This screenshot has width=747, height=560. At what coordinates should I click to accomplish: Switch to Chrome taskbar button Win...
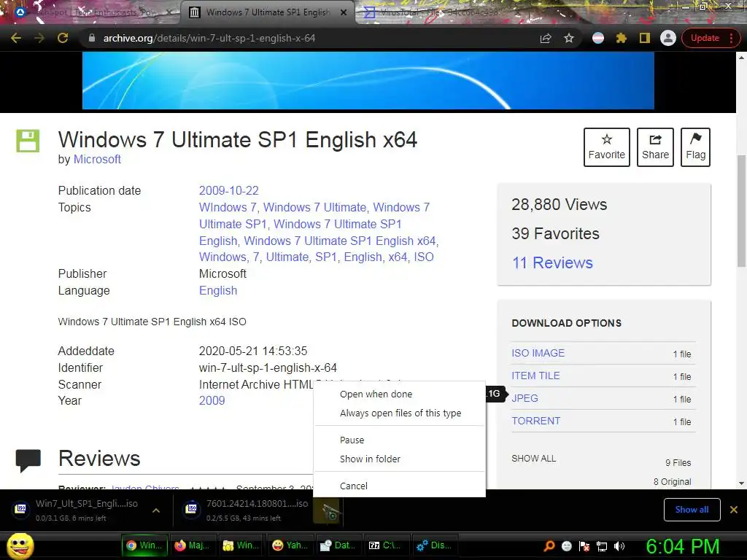tap(144, 545)
